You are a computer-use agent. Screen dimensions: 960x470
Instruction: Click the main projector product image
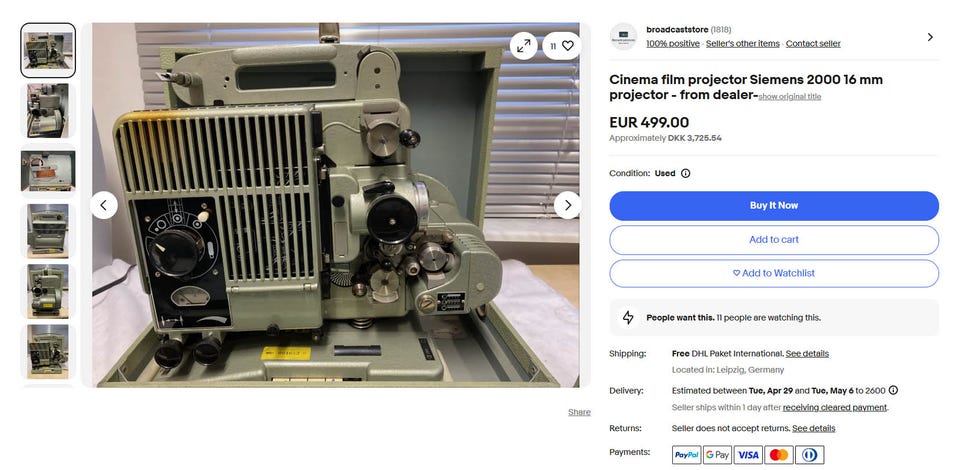[x=336, y=205]
